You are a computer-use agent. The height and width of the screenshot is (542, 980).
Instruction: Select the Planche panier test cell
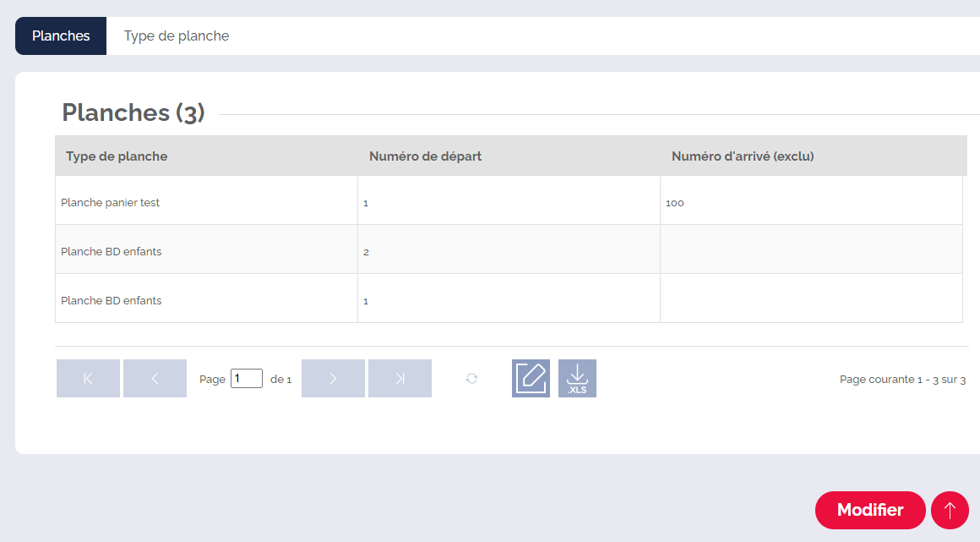(x=206, y=202)
